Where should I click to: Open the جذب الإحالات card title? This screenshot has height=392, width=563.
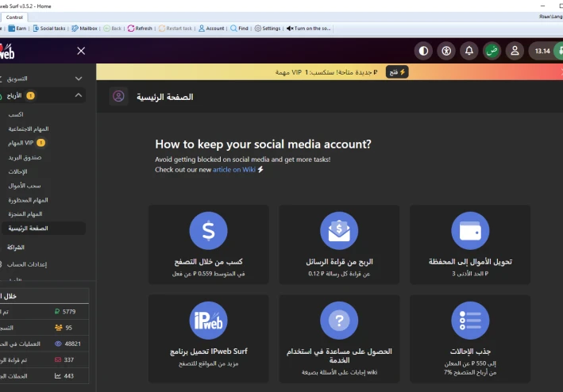pyautogui.click(x=470, y=352)
